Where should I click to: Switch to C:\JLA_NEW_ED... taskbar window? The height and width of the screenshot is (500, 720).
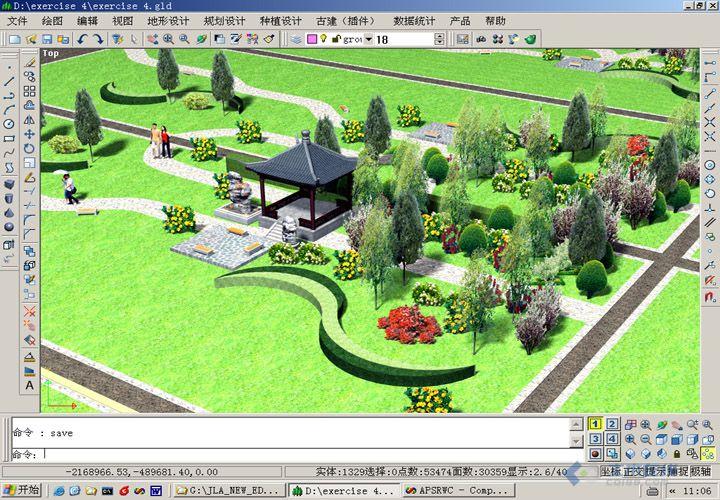coord(229,490)
